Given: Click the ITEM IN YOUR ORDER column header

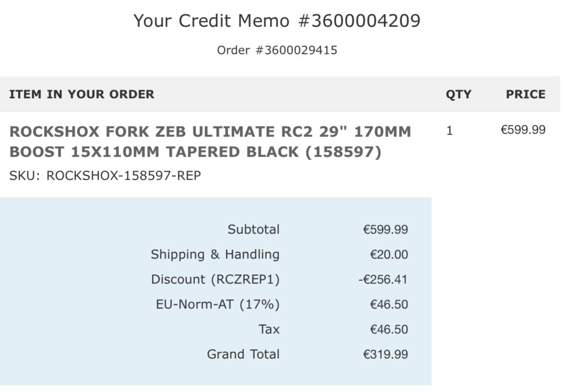Looking at the screenshot, I should point(82,94).
